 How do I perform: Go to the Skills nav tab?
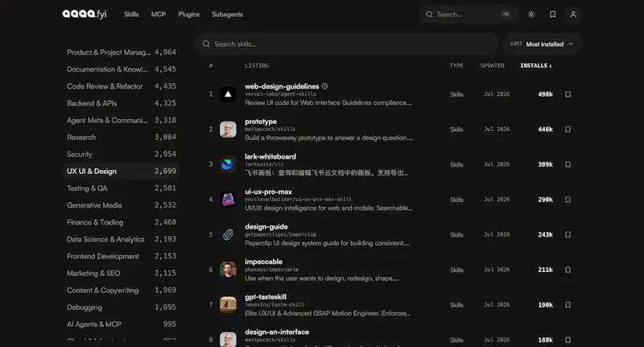tap(131, 14)
